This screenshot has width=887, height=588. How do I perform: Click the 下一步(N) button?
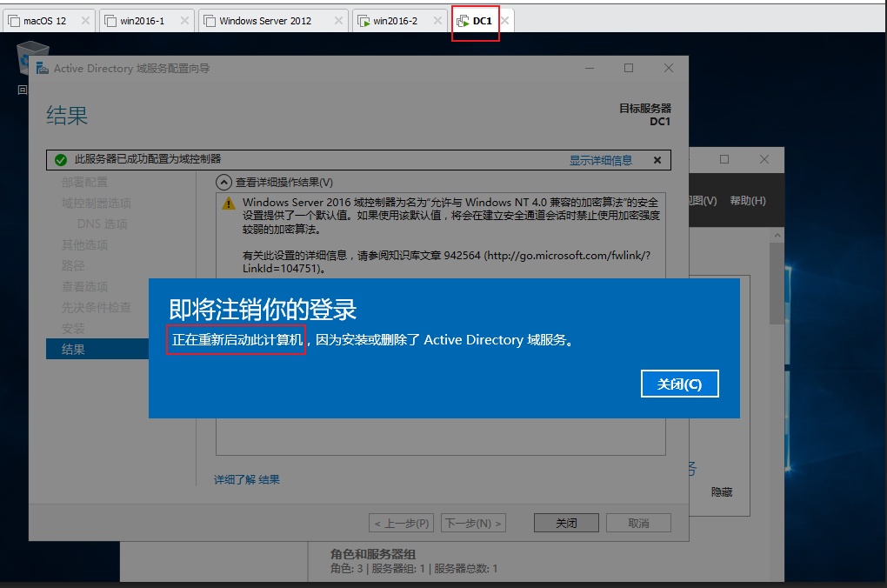click(x=473, y=523)
